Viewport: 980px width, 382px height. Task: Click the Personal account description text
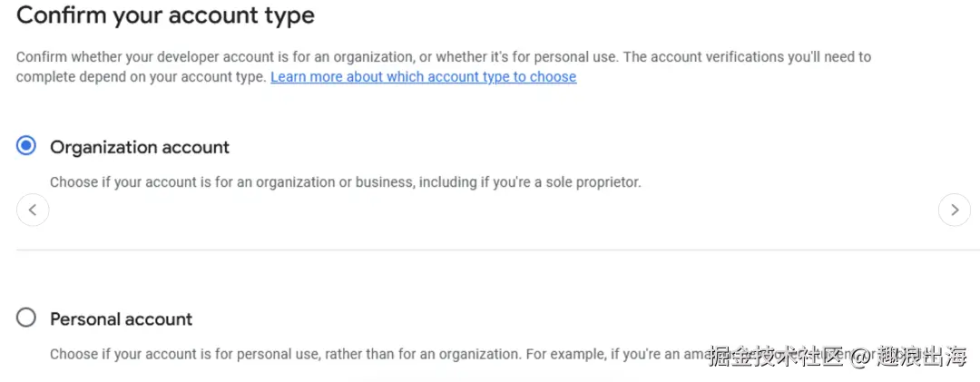pyautogui.click(x=363, y=354)
